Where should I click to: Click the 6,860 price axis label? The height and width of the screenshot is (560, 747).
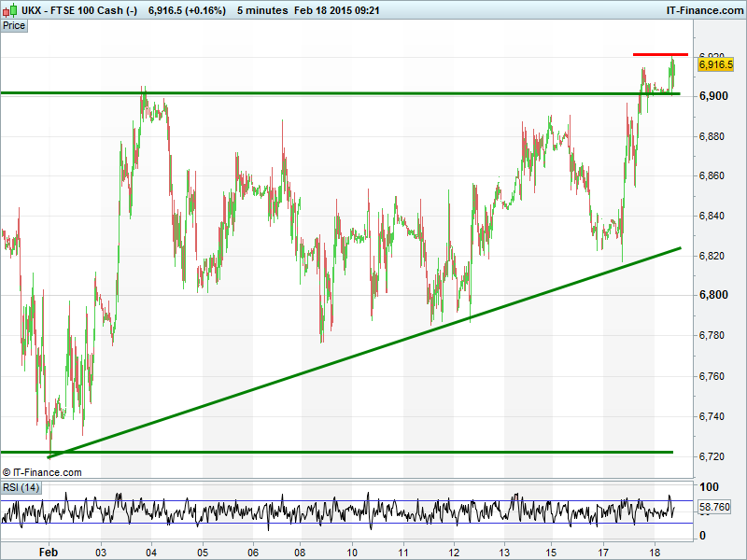pyautogui.click(x=713, y=176)
